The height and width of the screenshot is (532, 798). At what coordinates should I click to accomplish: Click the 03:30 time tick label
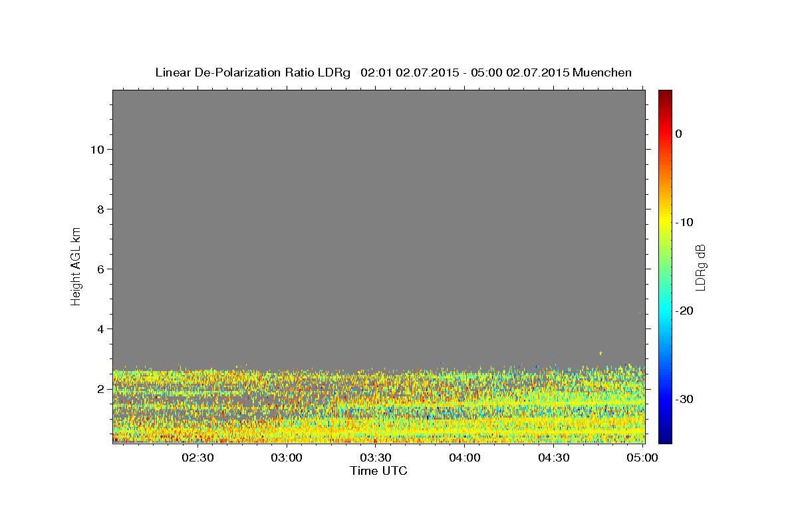[375, 458]
